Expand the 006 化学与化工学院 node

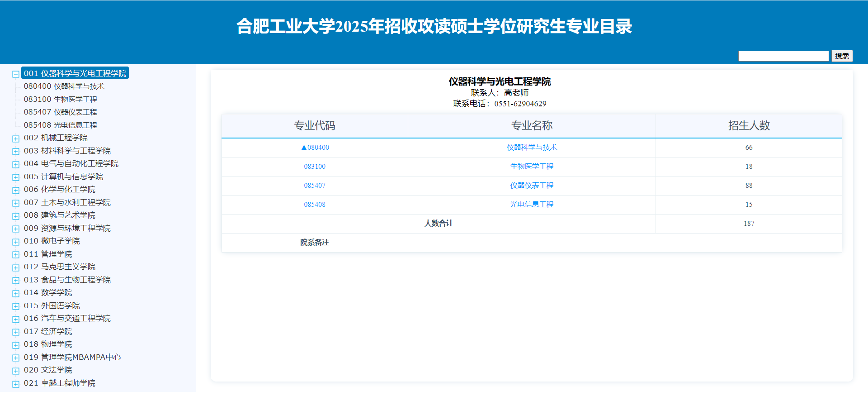coord(16,190)
